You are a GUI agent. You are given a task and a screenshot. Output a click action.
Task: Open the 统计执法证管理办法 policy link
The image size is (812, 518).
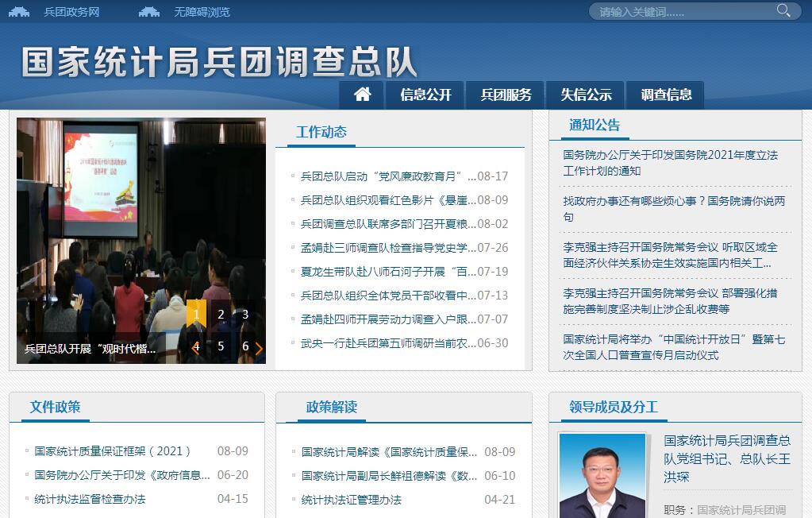pyautogui.click(x=351, y=500)
